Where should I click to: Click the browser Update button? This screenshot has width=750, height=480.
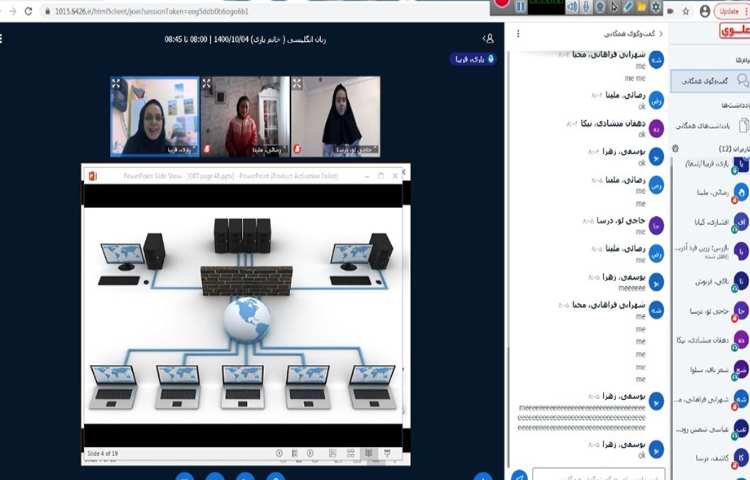(x=729, y=10)
